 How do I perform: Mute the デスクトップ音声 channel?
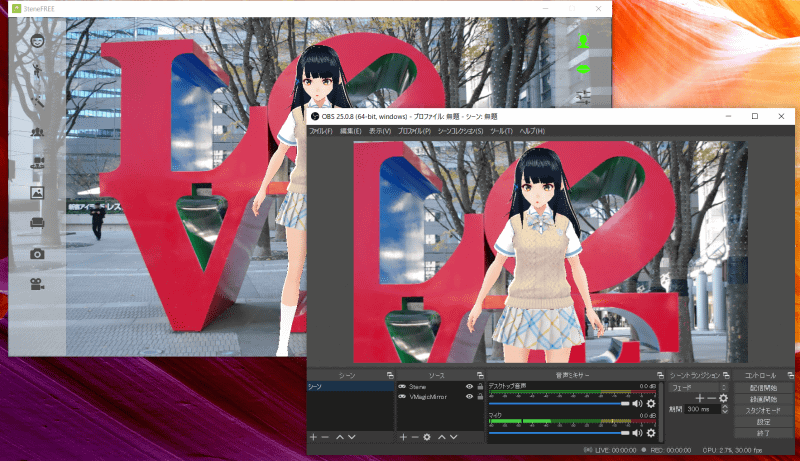(637, 403)
